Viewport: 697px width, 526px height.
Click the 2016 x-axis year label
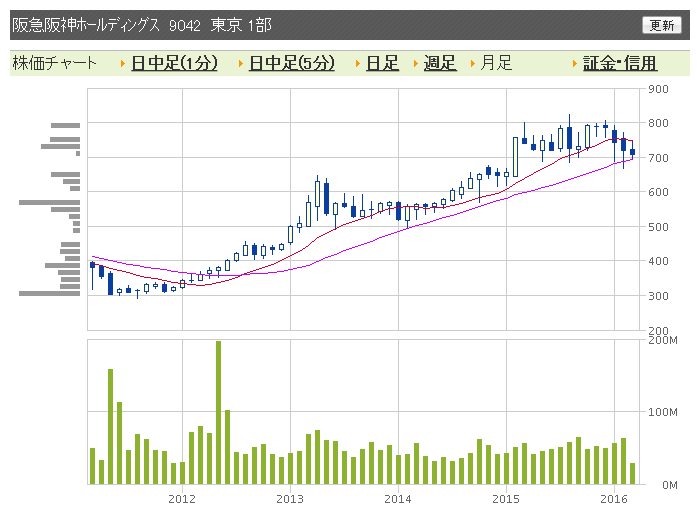[x=614, y=499]
